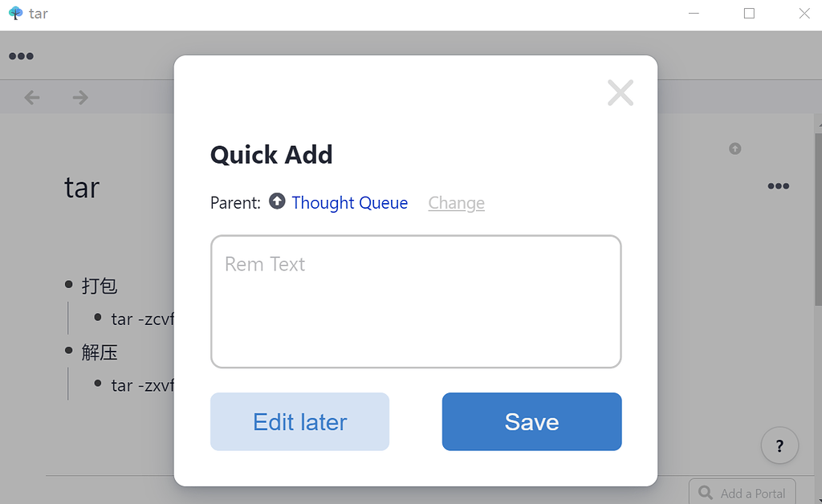
Task: Open the sidebar menu via the three-dot icon
Action: tap(21, 55)
